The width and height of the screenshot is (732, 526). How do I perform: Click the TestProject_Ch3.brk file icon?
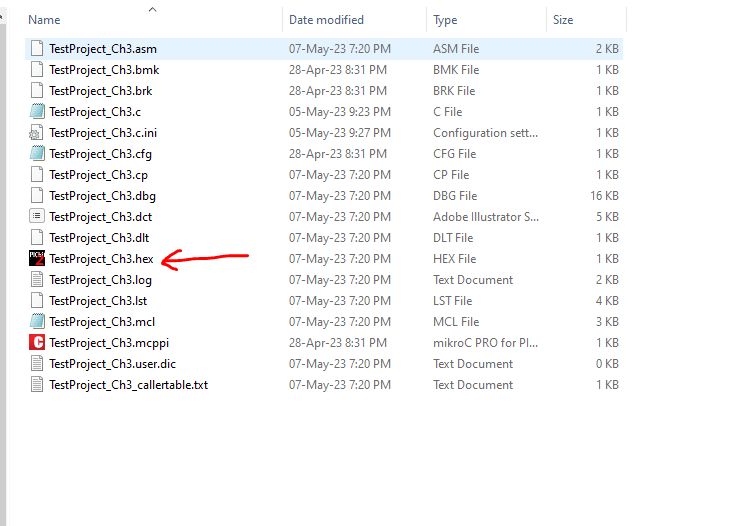[x=37, y=91]
